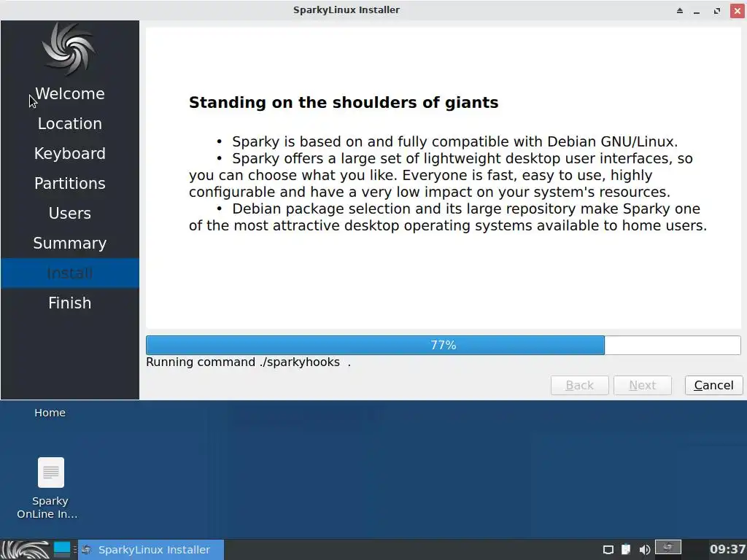The width and height of the screenshot is (747, 560).
Task: Click the SparkyLinux Installer window title
Action: tap(347, 10)
